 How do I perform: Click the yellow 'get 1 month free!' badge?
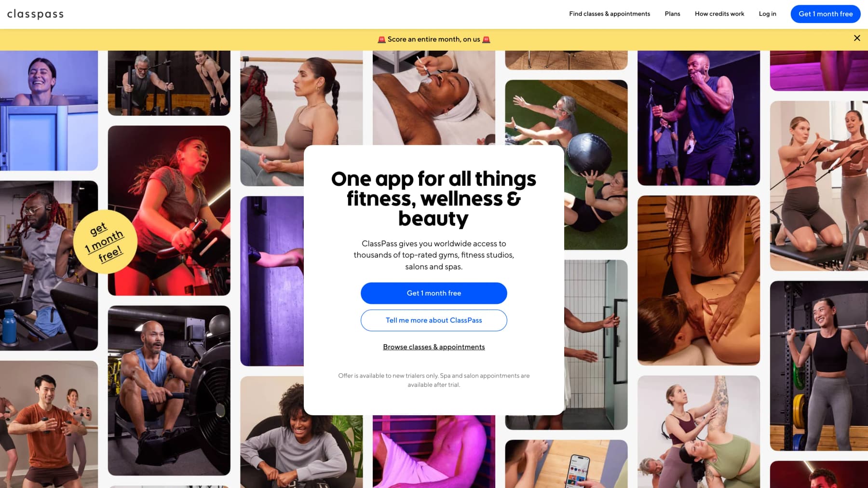coord(105,242)
